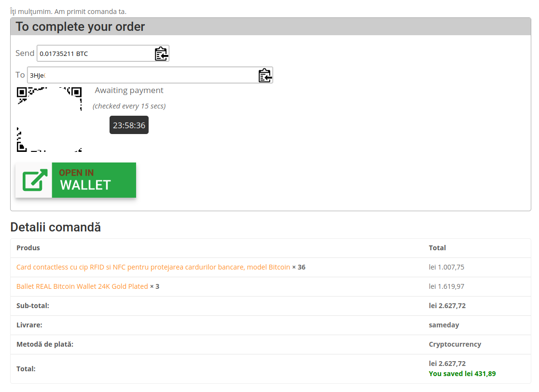Click the Sub-total amount lei 2.627,72
Viewport: 539px width, 392px height.
pos(447,306)
